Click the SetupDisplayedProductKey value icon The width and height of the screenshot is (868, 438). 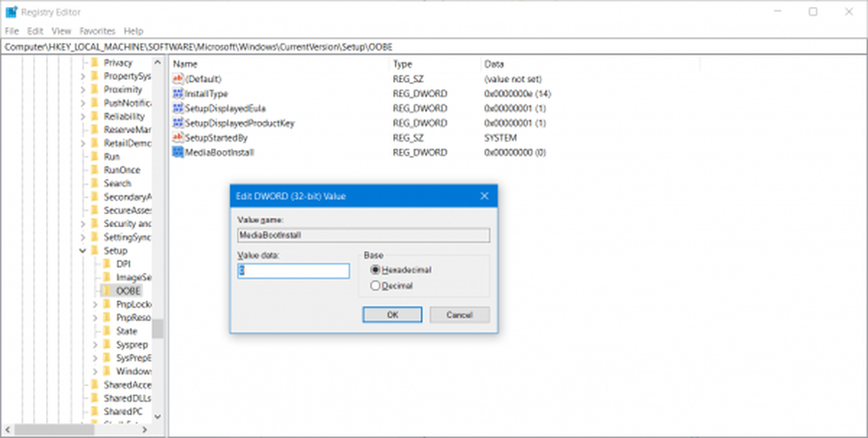(178, 123)
